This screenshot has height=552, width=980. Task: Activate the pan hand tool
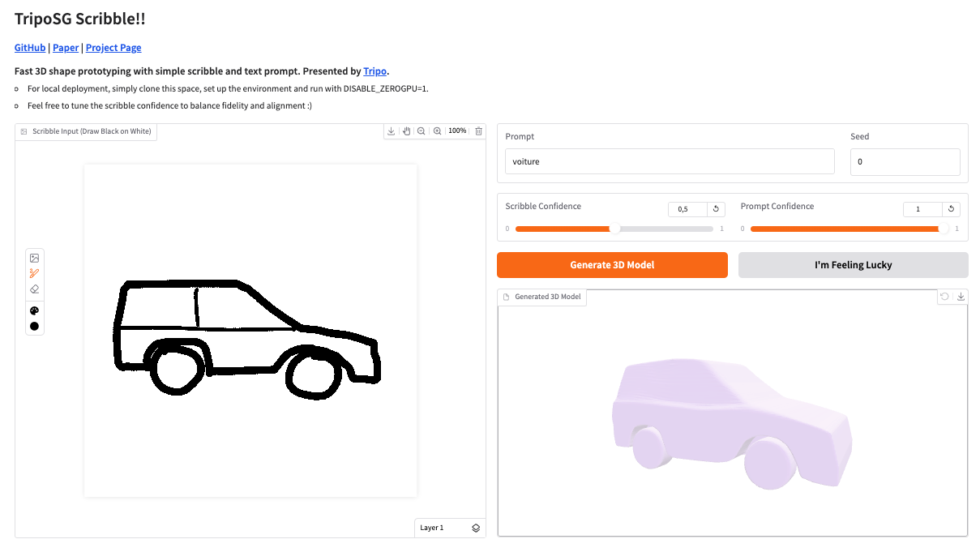(x=407, y=131)
